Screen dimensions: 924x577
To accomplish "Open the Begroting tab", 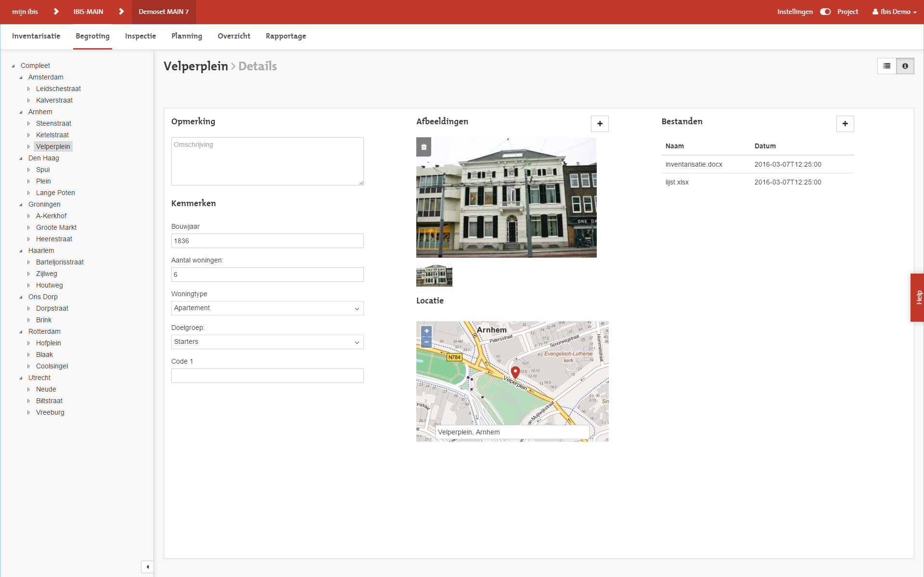I will (x=92, y=36).
